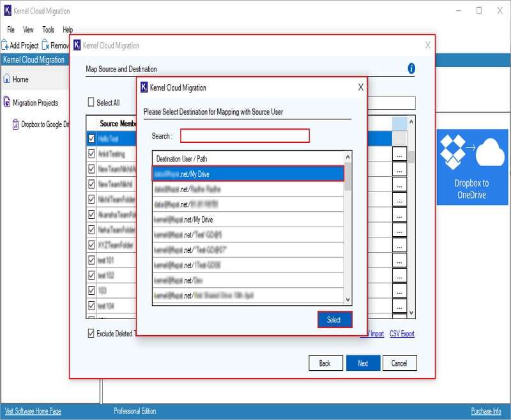Click the Back button

point(326,363)
